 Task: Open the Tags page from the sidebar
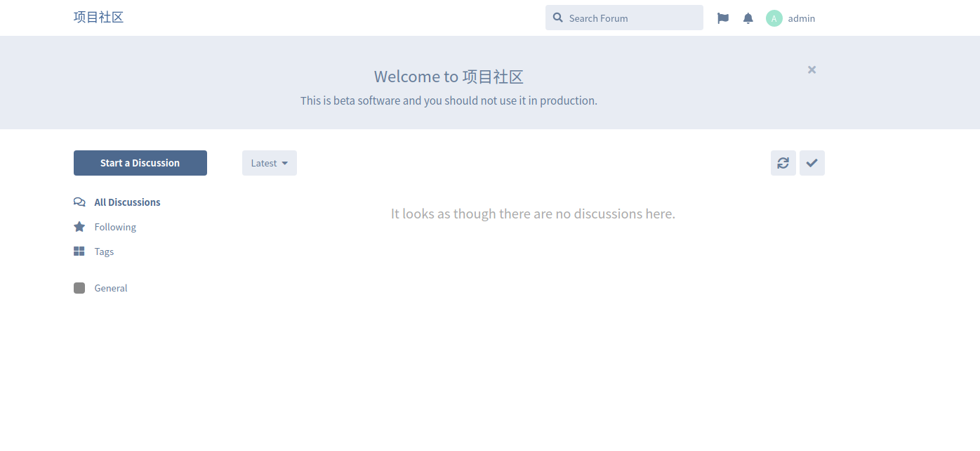[x=104, y=251]
